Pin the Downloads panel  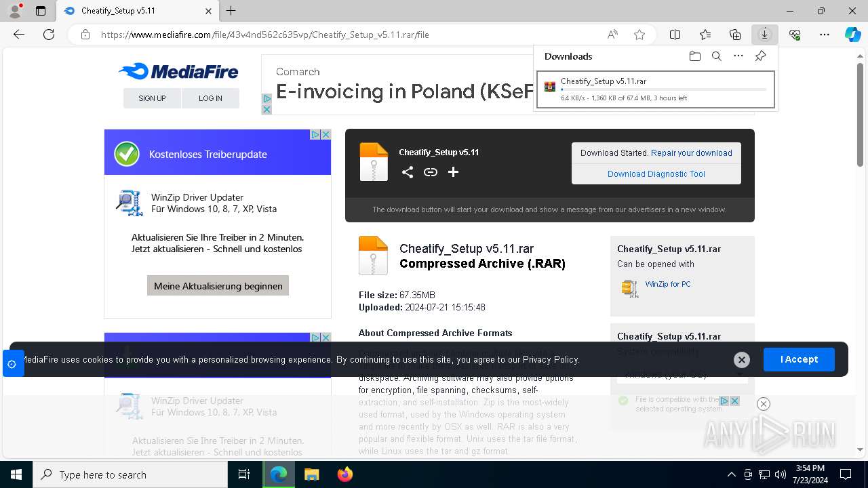761,56
